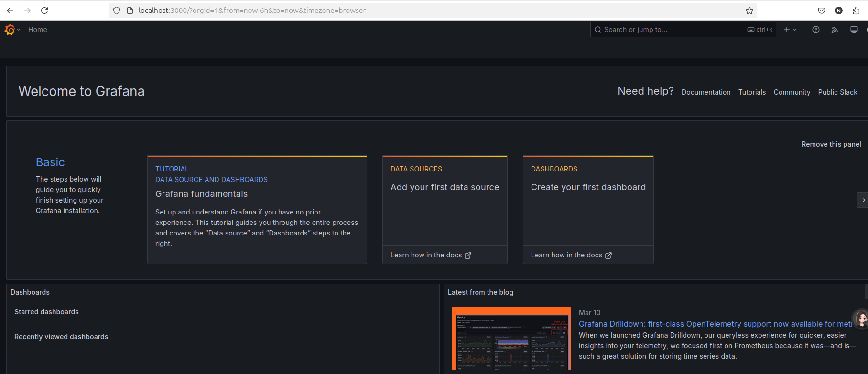Open the Grafana logo menu
868x374 pixels.
coord(10,30)
